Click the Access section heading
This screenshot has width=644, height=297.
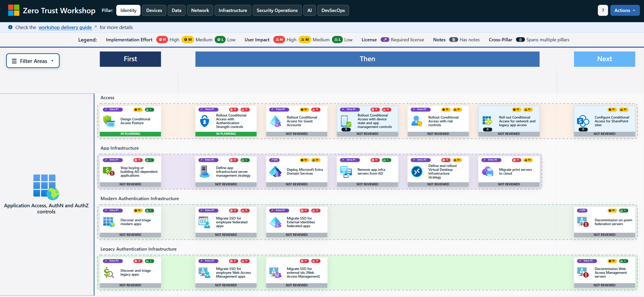click(107, 98)
